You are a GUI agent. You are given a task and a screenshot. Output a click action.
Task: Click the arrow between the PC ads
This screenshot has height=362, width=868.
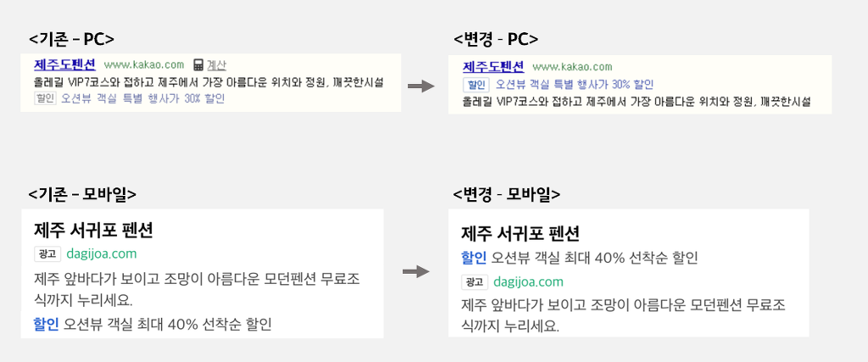[420, 86]
